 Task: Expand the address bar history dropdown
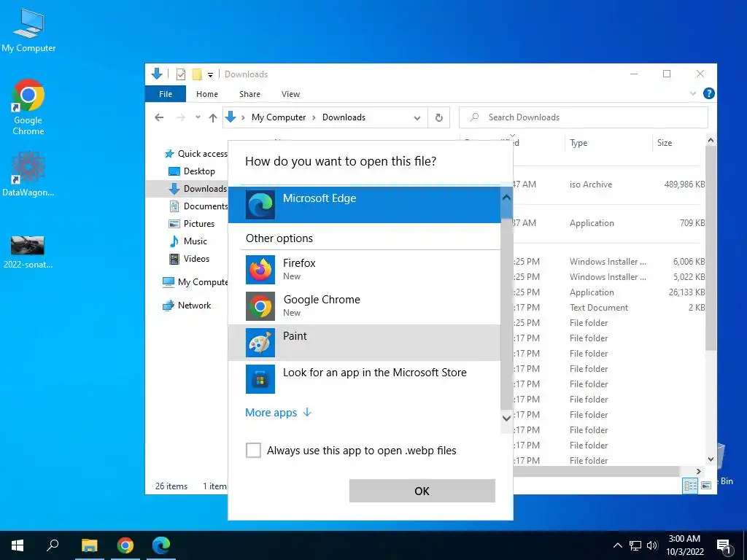coord(417,117)
